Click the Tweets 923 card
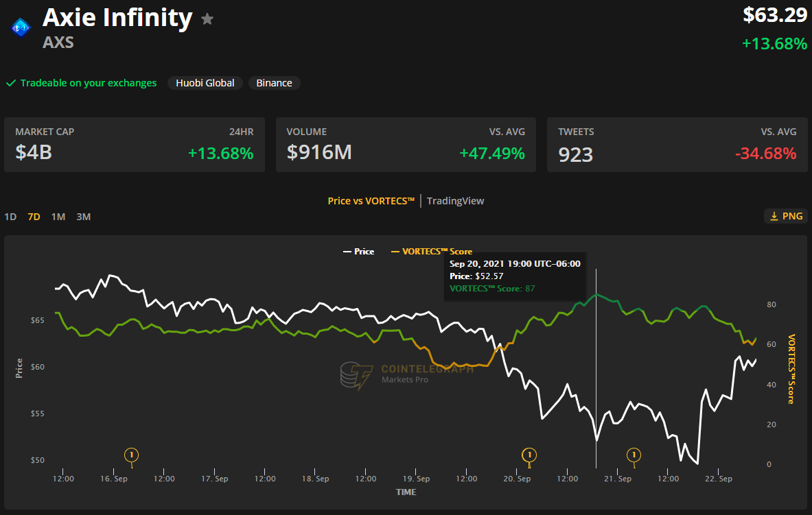This screenshot has height=515, width=812. pos(677,145)
